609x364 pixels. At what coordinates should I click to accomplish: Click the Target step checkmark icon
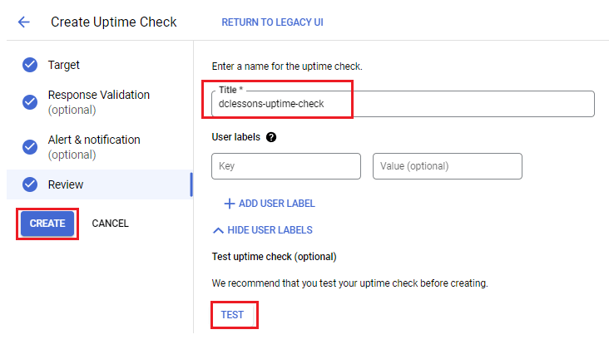point(30,65)
